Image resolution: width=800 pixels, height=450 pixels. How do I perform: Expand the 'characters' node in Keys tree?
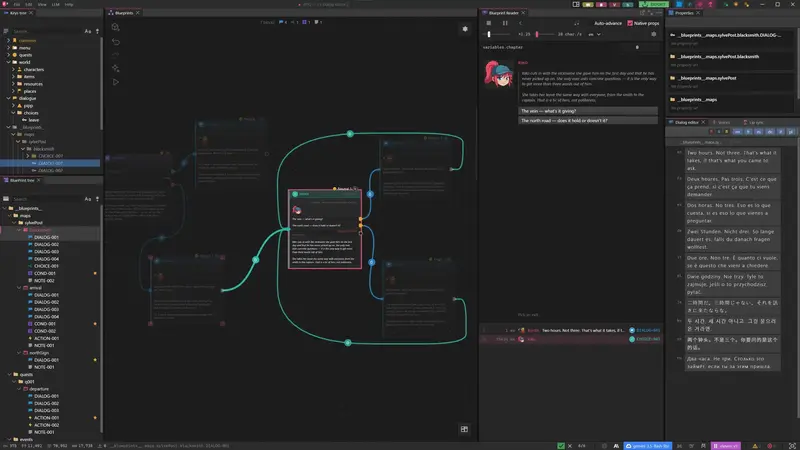pyautogui.click(x=14, y=69)
